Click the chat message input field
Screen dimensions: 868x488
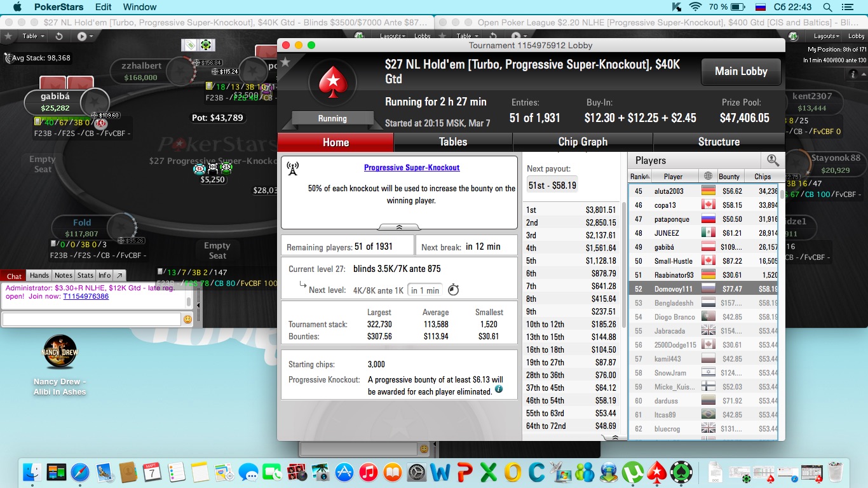click(x=91, y=319)
